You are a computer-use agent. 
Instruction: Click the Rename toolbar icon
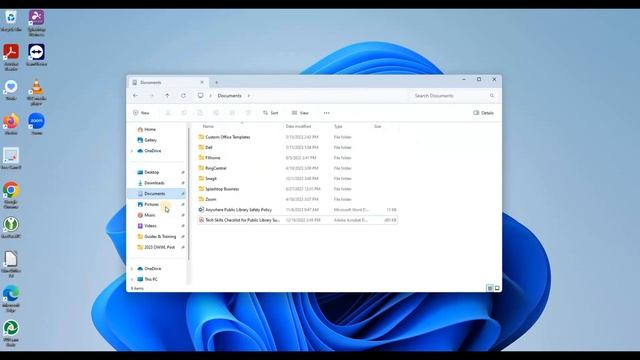pos(216,113)
